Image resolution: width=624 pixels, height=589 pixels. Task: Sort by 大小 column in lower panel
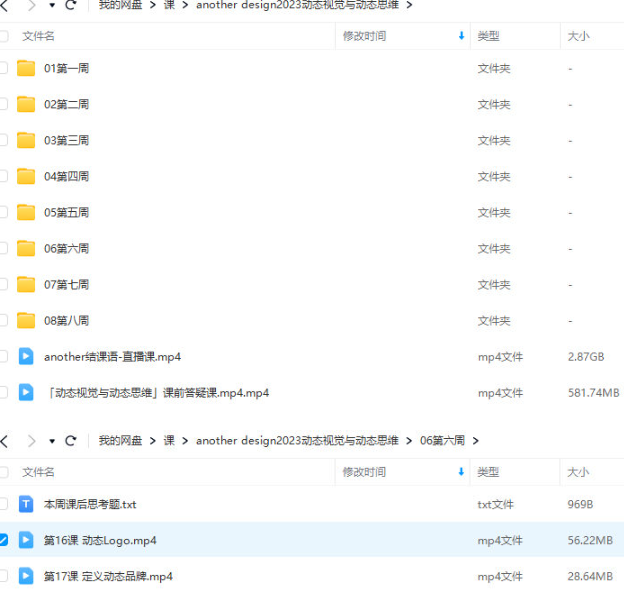pyautogui.click(x=578, y=472)
